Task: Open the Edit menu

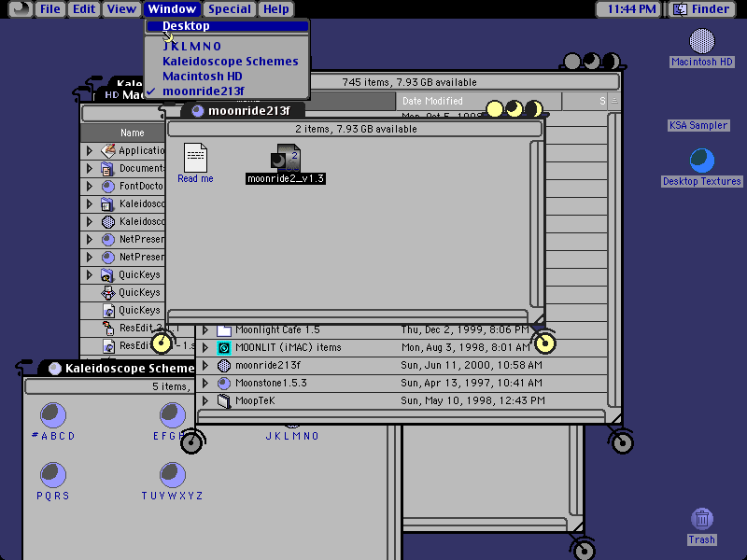Action: click(84, 9)
